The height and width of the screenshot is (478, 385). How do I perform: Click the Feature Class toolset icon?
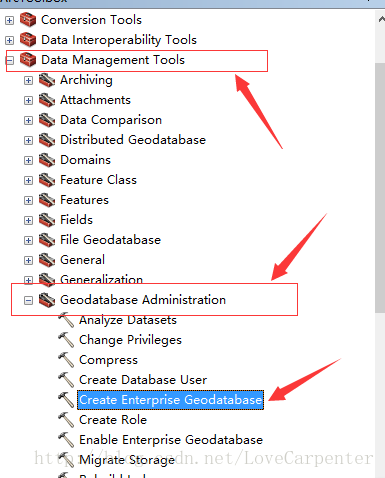pyautogui.click(x=47, y=180)
